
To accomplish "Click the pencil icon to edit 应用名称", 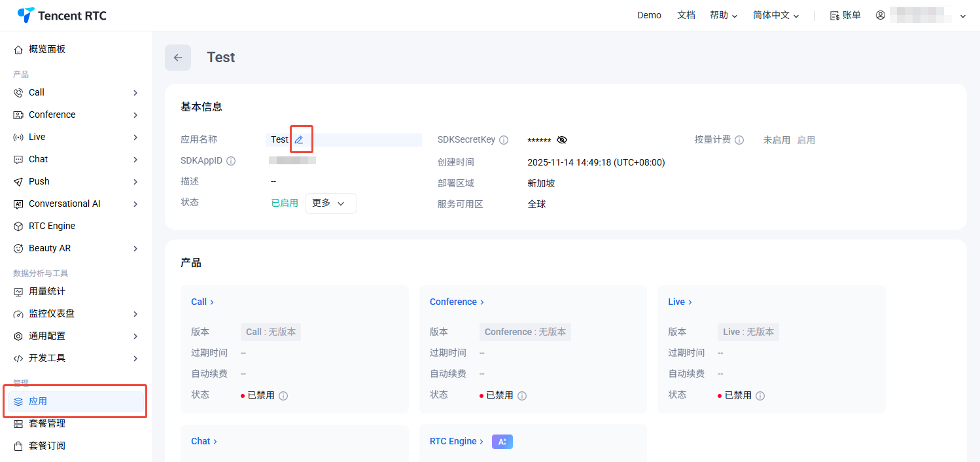I will [x=299, y=139].
